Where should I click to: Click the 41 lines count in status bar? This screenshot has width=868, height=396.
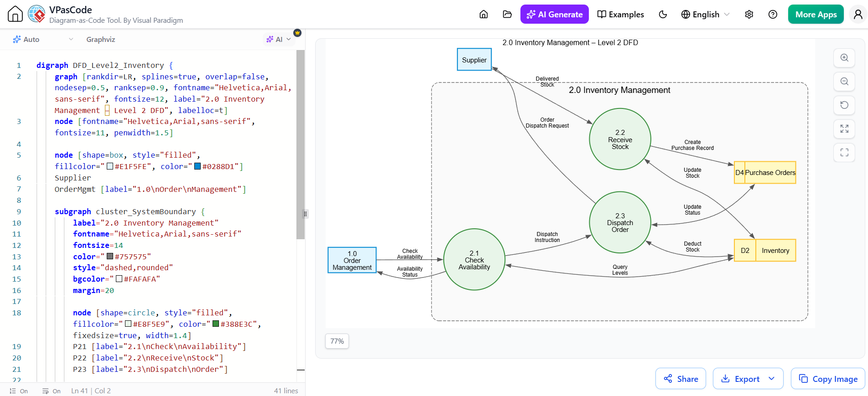286,391
